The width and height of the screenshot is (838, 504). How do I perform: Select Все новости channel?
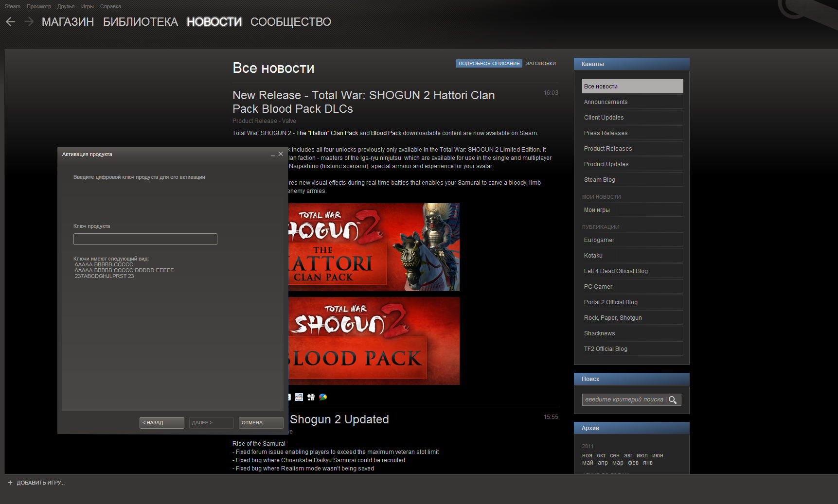point(633,86)
